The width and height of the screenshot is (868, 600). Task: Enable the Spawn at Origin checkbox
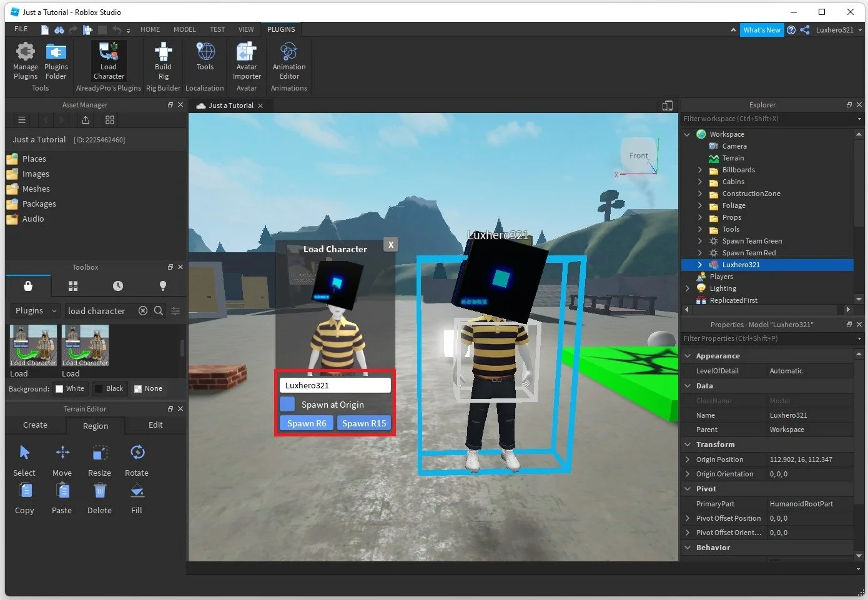coord(287,404)
